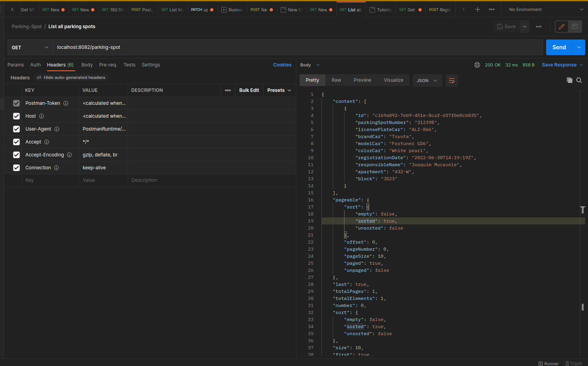Screen dimensions: 588x366
Task: Switch response view to Raw
Action: coord(336,80)
